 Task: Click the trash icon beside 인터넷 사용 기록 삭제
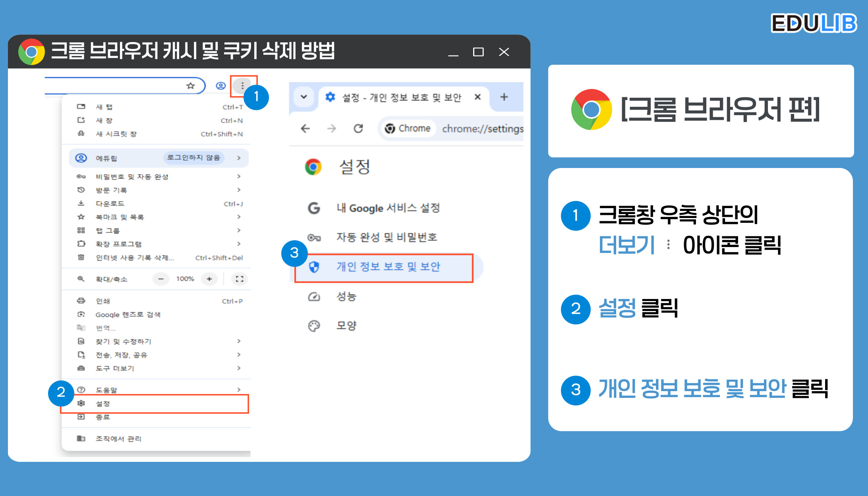click(x=81, y=257)
